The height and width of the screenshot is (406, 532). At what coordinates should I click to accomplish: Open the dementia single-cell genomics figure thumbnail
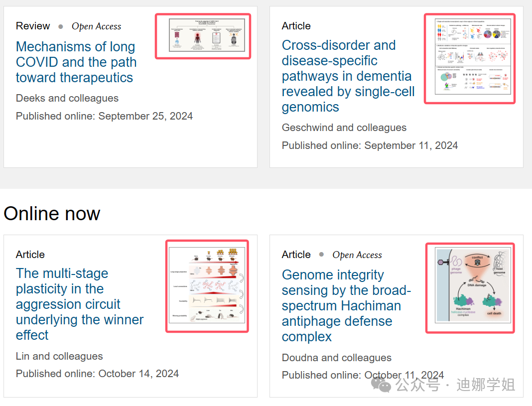469,58
